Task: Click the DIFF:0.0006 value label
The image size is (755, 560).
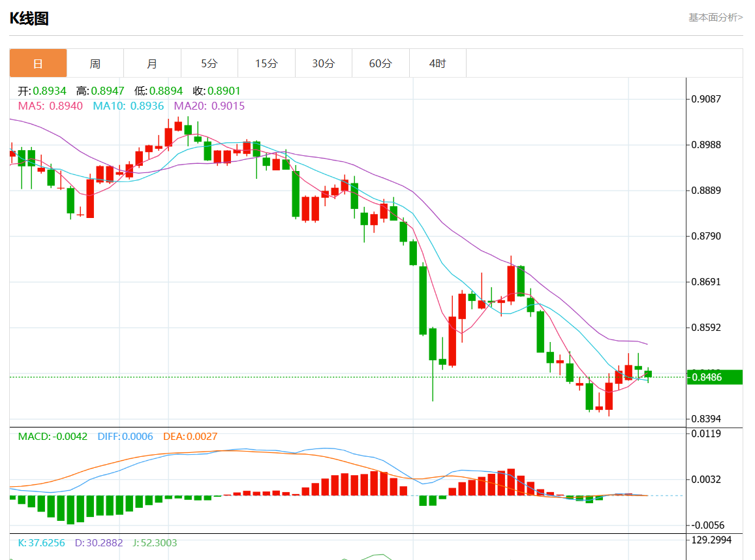Action: click(x=125, y=436)
